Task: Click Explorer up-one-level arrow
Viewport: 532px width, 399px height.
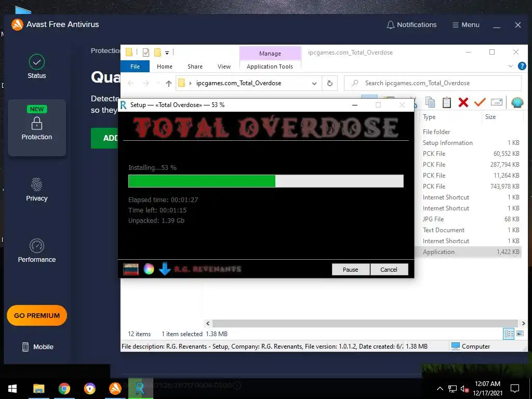Action: [169, 83]
